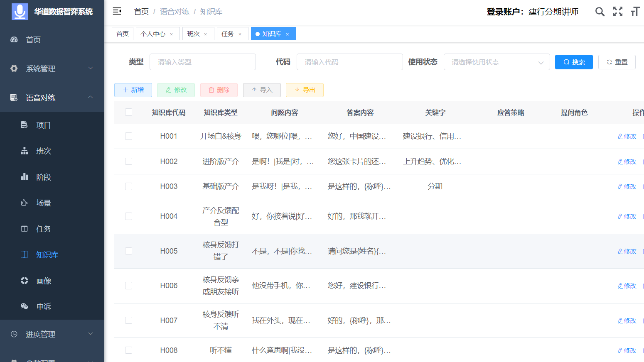Screen dimensions: 644x362
Task: Select checkbox for row H001
Action: (x=129, y=136)
